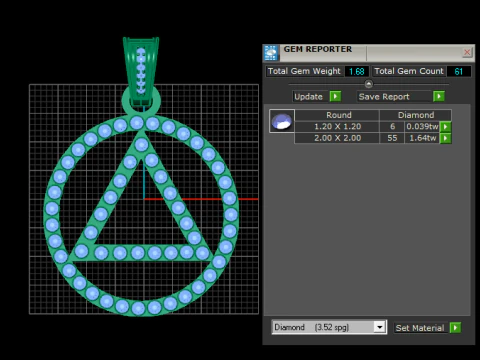Click the green arrow beside Set Material
The image size is (480, 360).
coord(455,328)
